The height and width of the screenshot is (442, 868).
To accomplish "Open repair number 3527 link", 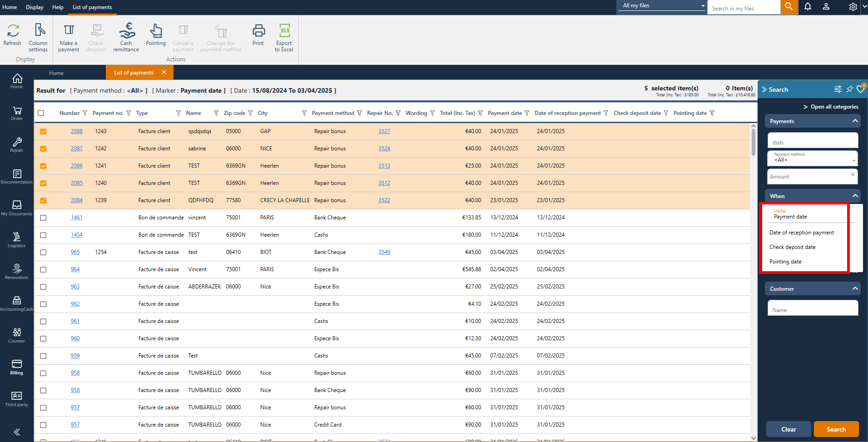I will (x=384, y=131).
